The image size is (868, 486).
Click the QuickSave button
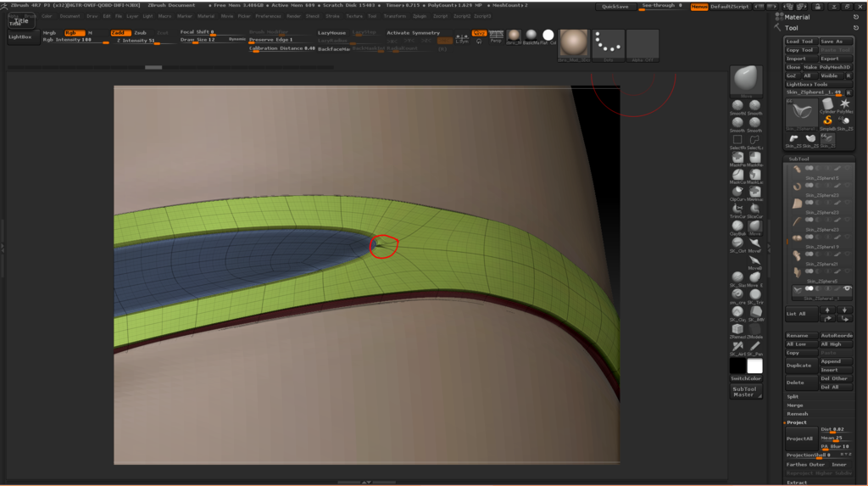pos(615,7)
